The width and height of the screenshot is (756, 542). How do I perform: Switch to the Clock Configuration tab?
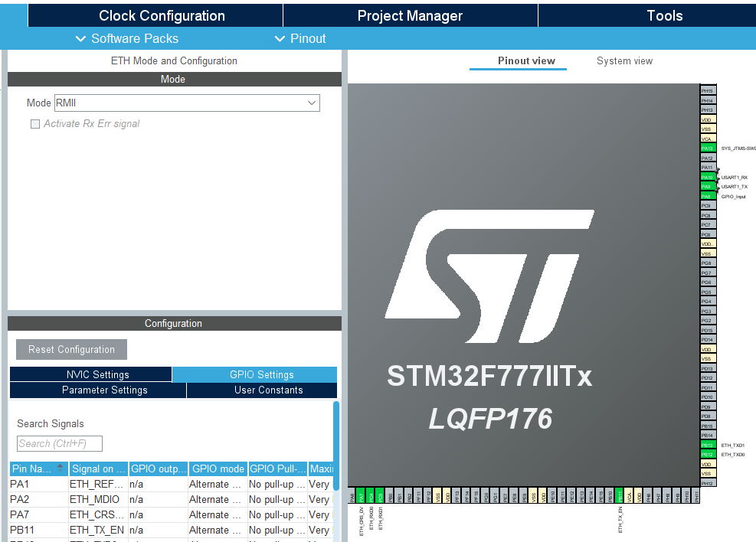[x=155, y=15]
